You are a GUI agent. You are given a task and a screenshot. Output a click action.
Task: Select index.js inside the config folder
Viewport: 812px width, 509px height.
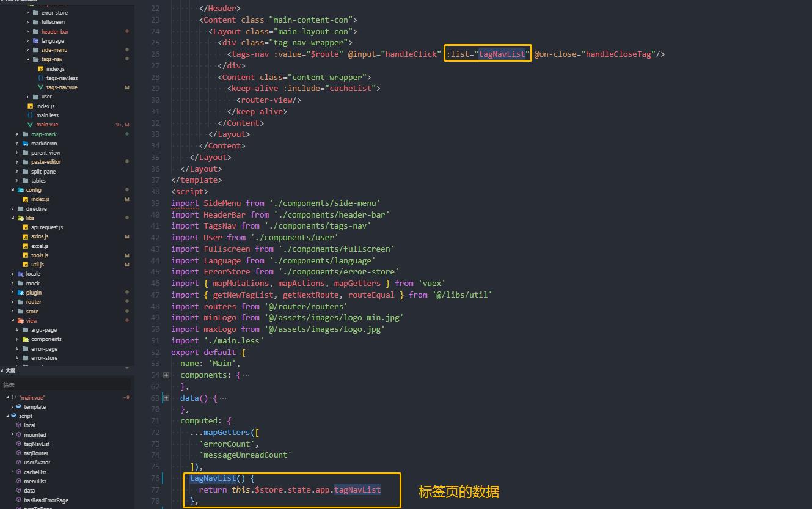pos(40,199)
